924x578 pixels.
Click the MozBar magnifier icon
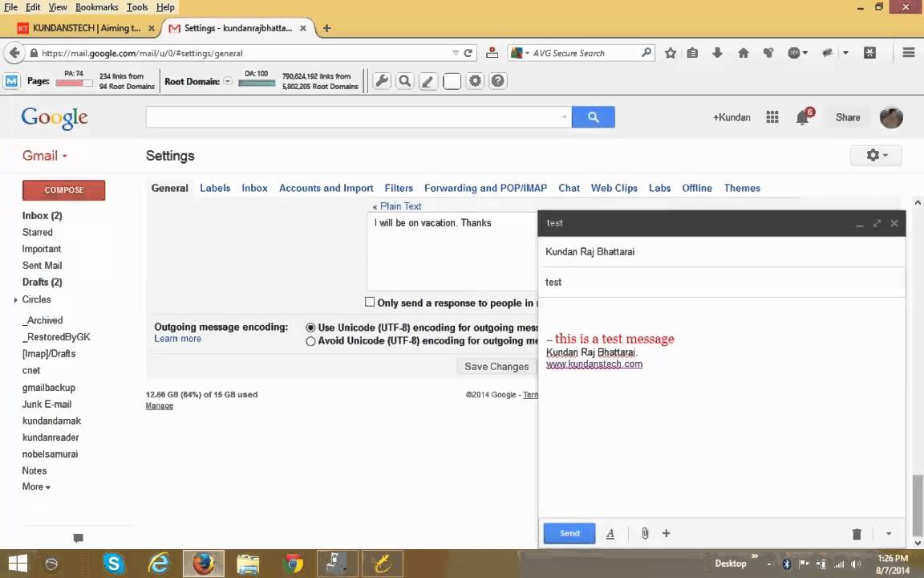click(405, 81)
